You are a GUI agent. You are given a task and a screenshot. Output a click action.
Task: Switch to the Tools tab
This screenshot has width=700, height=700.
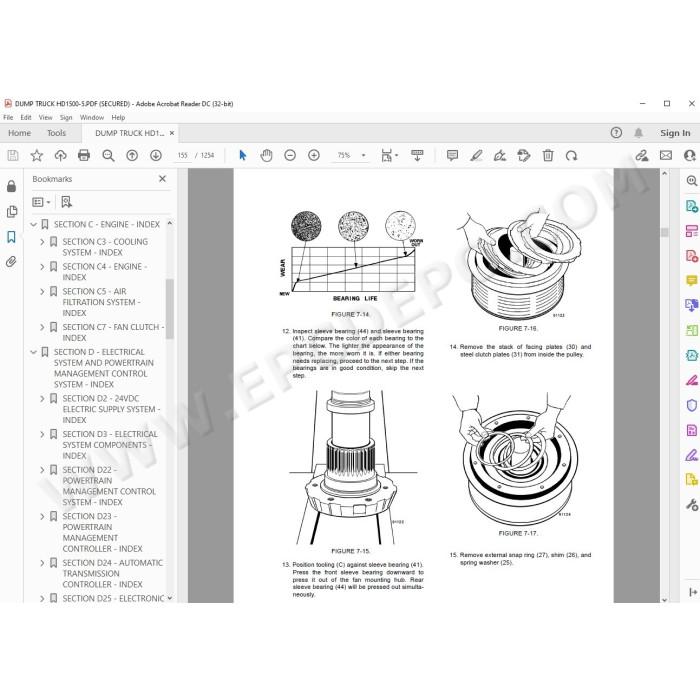pyautogui.click(x=56, y=133)
